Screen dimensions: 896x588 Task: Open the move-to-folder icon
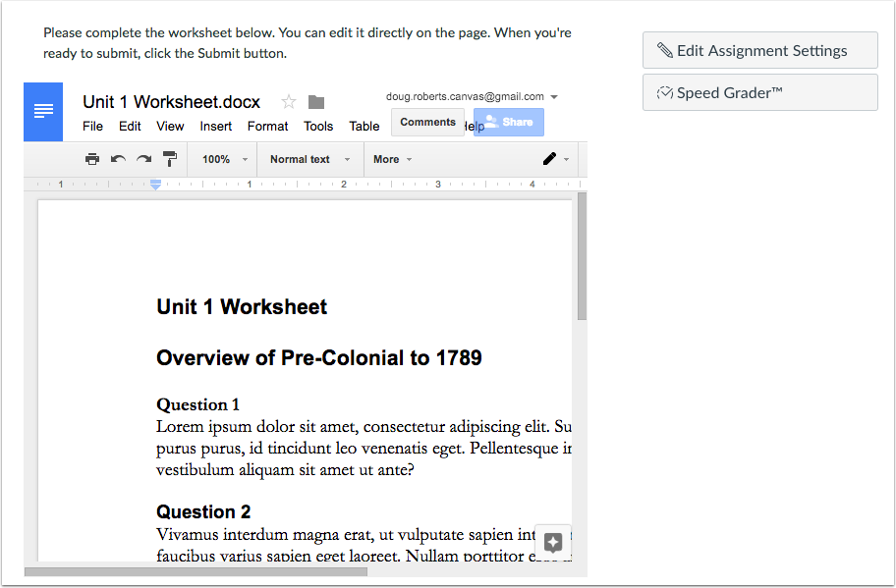pos(316,102)
